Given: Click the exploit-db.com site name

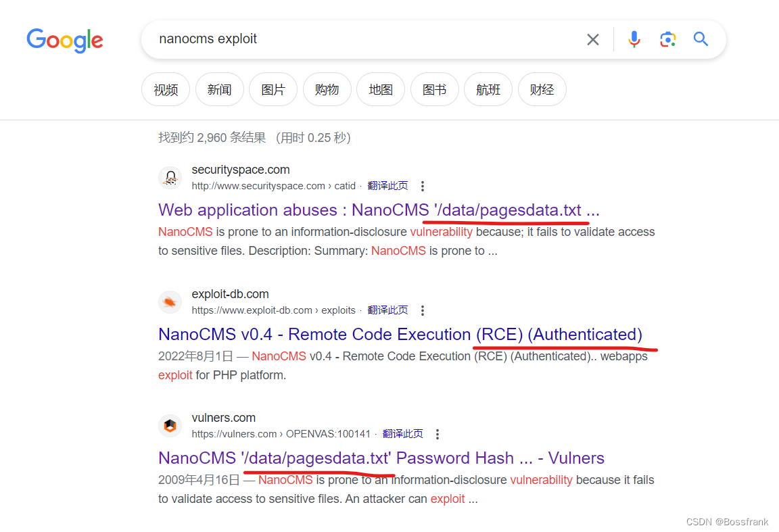Looking at the screenshot, I should (230, 294).
